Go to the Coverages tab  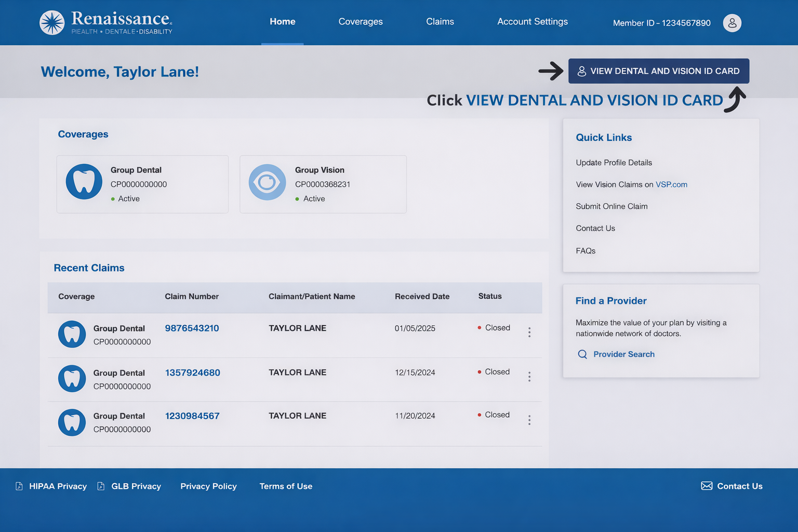[361, 22]
